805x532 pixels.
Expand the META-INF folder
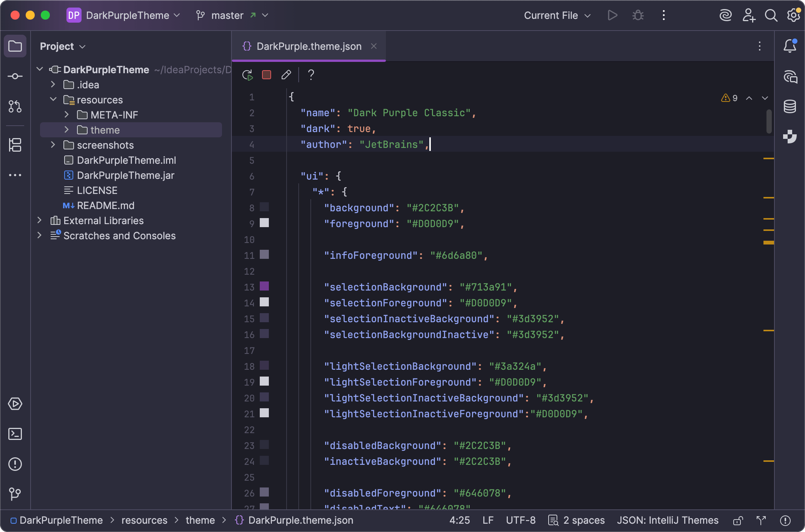(67, 115)
